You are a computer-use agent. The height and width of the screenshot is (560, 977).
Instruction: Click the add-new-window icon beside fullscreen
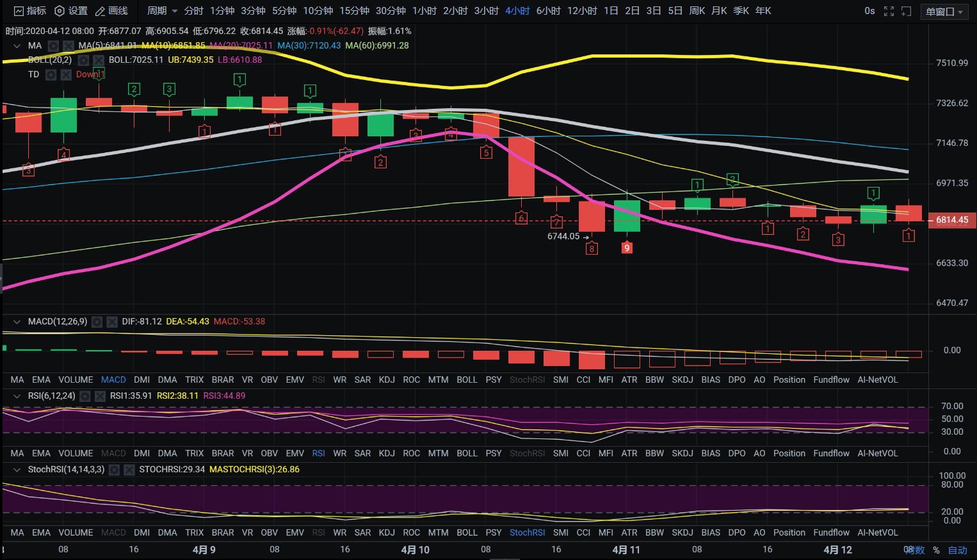(907, 10)
